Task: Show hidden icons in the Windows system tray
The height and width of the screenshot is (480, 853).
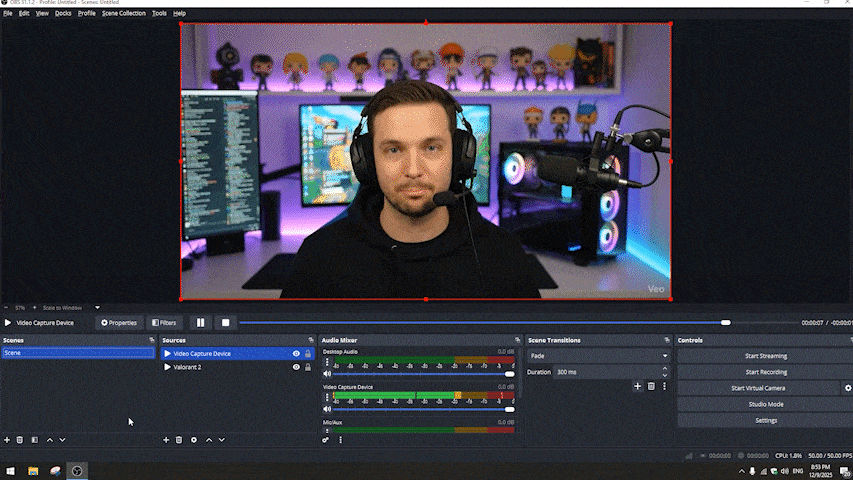Action: [x=741, y=471]
